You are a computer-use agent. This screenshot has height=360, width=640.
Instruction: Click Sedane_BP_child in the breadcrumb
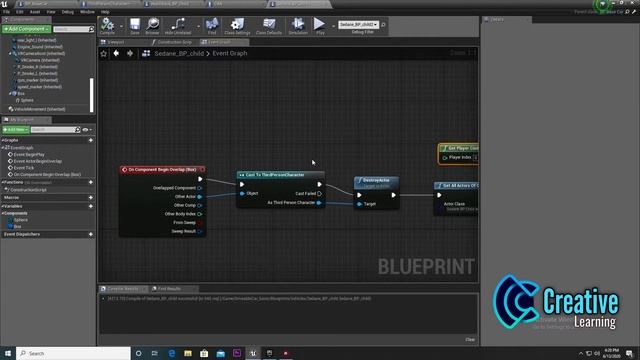pyautogui.click(x=179, y=53)
